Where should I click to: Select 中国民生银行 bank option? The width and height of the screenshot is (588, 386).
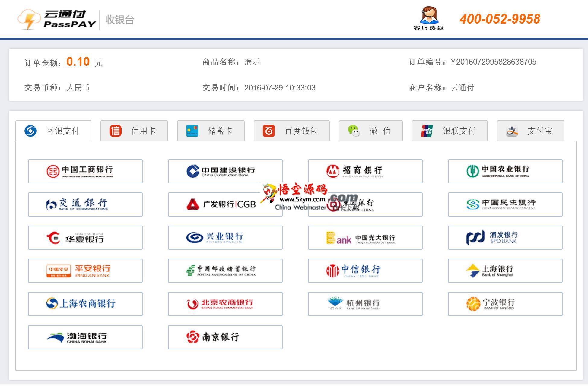(x=505, y=204)
